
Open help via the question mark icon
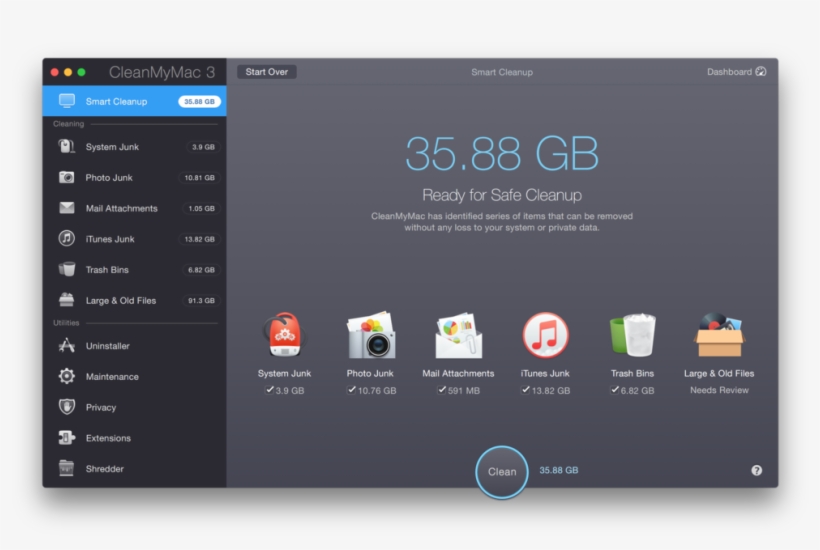tap(756, 471)
